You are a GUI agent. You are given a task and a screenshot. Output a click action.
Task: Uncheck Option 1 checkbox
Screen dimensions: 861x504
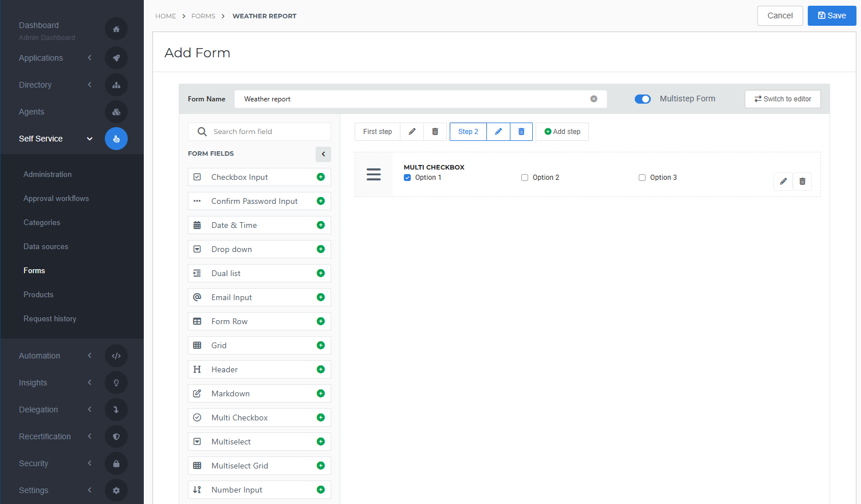tap(407, 178)
